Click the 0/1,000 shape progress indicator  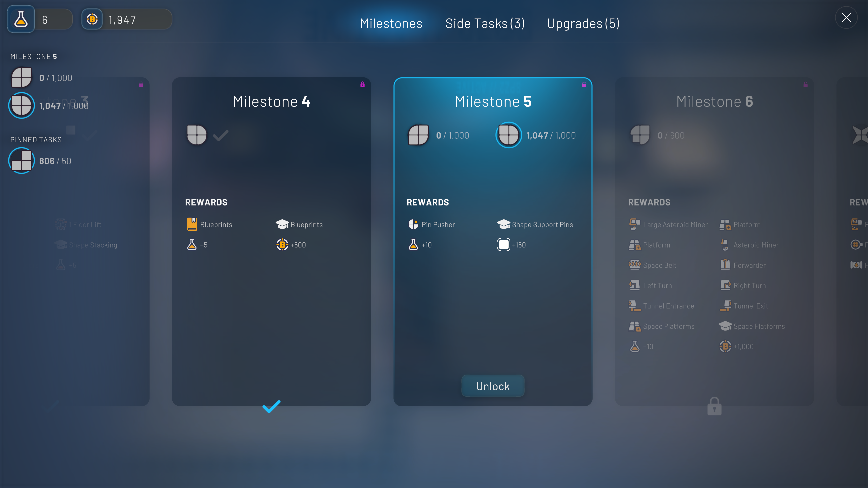coord(419,135)
